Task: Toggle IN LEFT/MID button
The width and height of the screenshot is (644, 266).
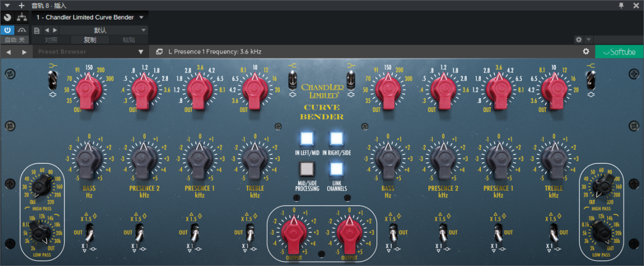Action: coord(307,139)
